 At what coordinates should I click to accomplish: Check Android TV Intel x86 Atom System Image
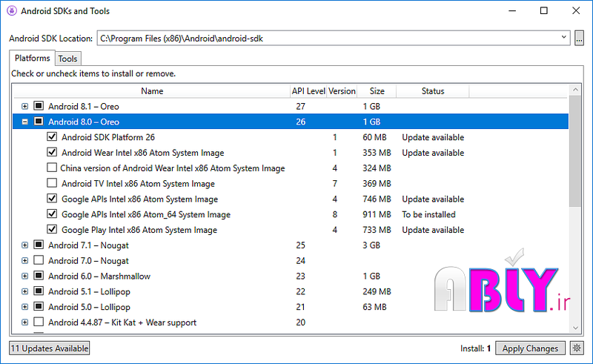point(52,183)
